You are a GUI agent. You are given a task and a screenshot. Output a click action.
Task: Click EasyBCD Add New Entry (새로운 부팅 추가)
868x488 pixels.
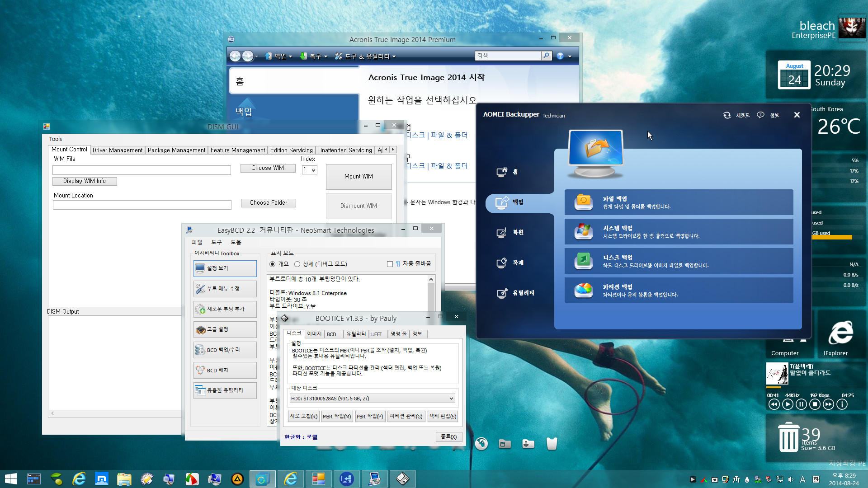click(x=225, y=309)
